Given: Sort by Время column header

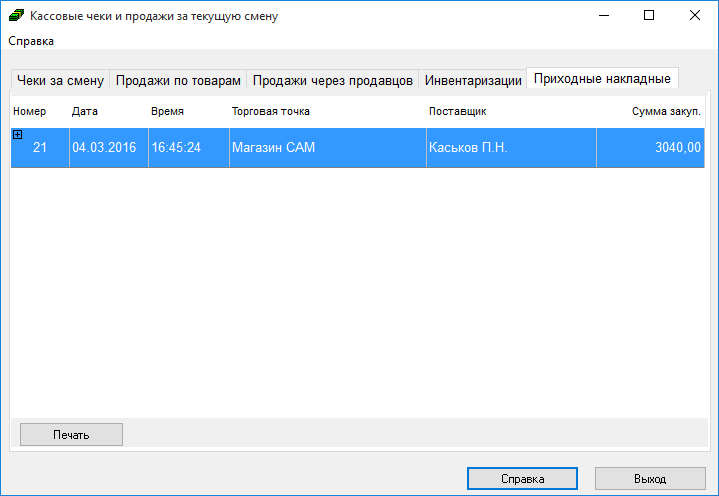Looking at the screenshot, I should pyautogui.click(x=167, y=111).
